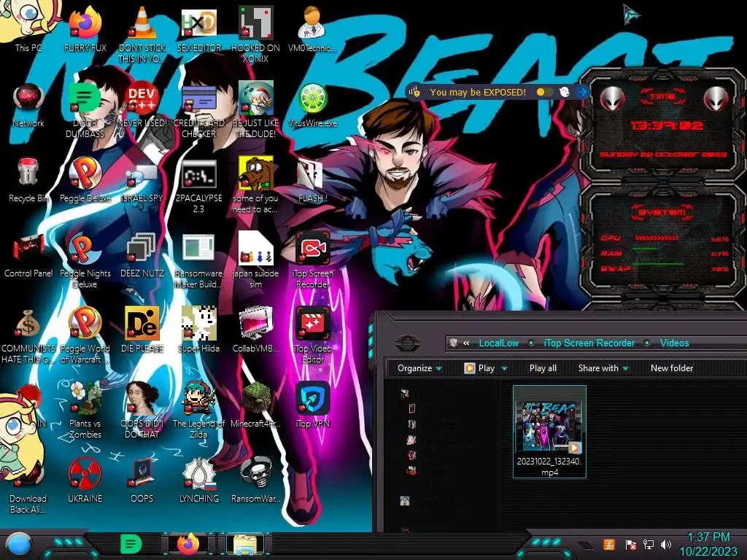Go to iTop Screen Recorder breadcrumb segment

(x=589, y=343)
